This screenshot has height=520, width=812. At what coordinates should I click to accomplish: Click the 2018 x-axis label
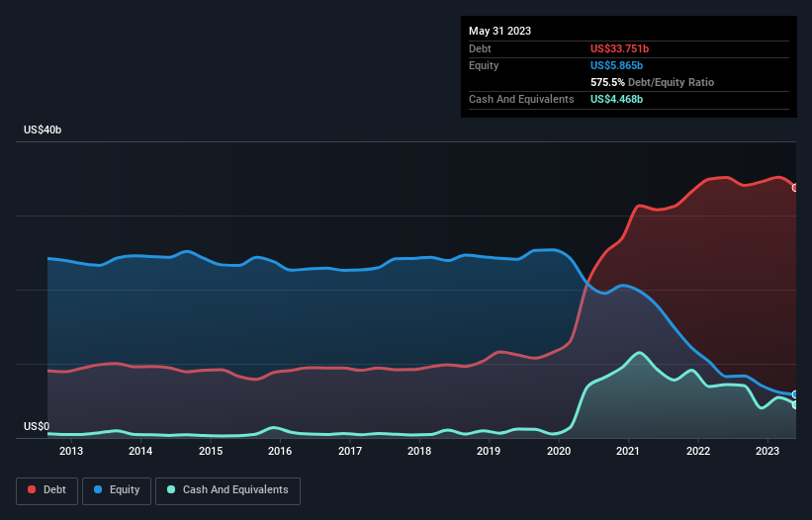[419, 451]
